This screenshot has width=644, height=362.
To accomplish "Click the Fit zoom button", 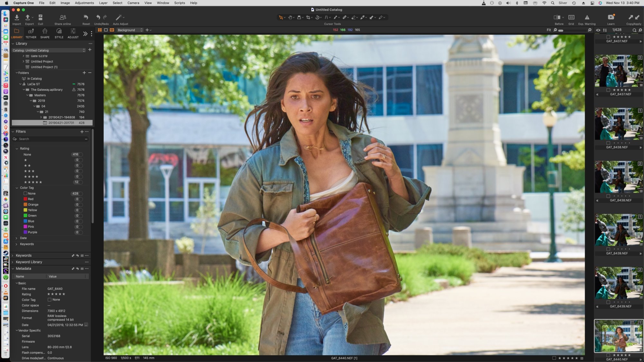I will point(549,30).
